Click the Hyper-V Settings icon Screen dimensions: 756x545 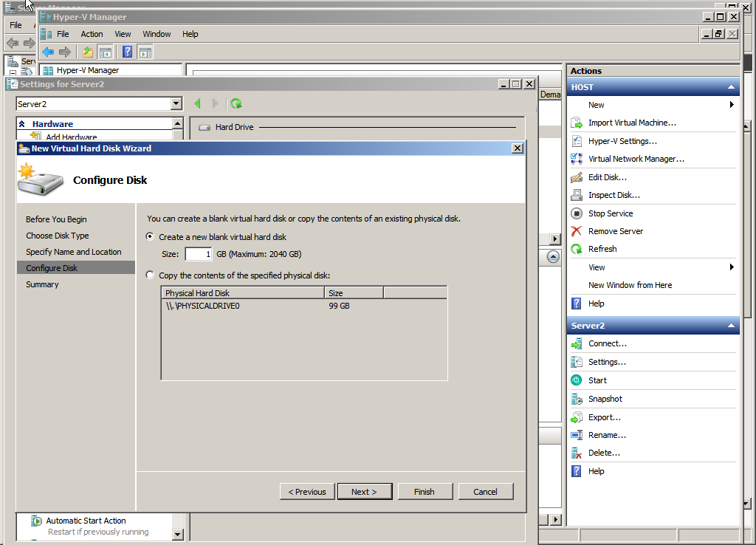[577, 141]
